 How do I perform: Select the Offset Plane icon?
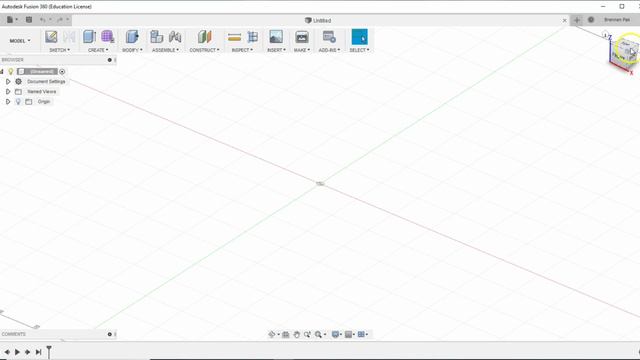204,37
